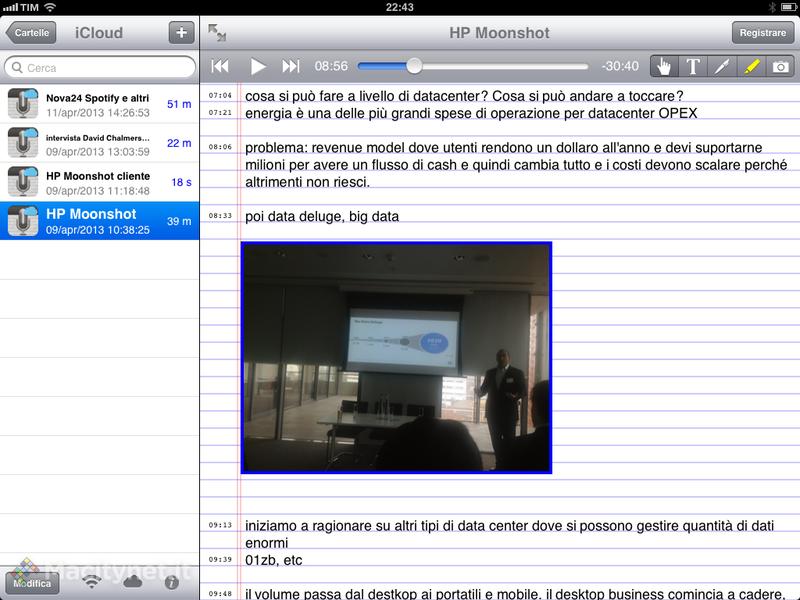Select the embedded presentation photo

pos(396,358)
